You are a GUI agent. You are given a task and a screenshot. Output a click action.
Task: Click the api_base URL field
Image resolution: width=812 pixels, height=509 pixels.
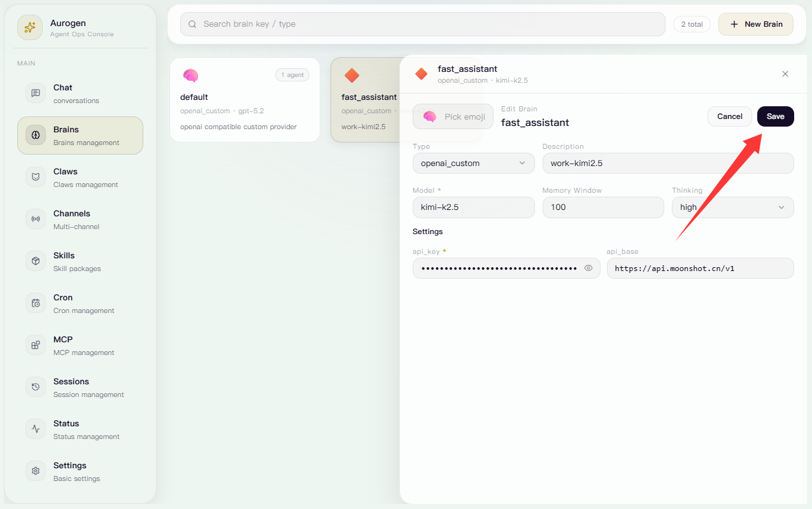tap(701, 268)
